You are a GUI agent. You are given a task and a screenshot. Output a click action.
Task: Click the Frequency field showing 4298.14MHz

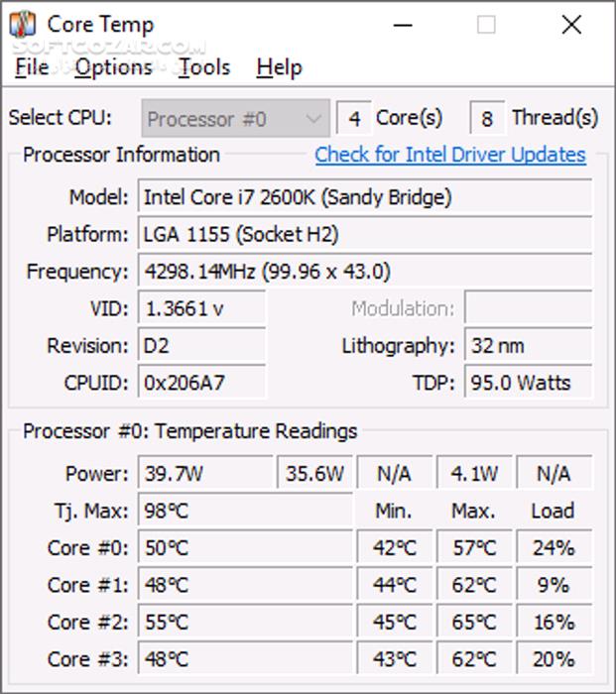click(363, 272)
